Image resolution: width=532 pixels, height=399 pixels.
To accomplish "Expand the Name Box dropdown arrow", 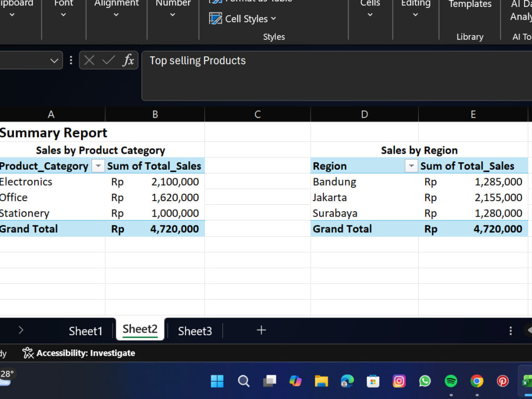I will point(54,61).
